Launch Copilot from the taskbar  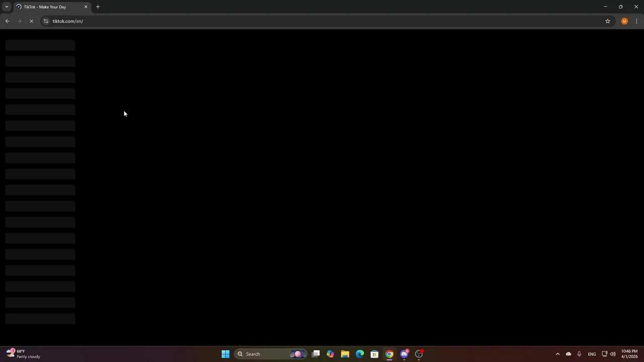pos(330,354)
